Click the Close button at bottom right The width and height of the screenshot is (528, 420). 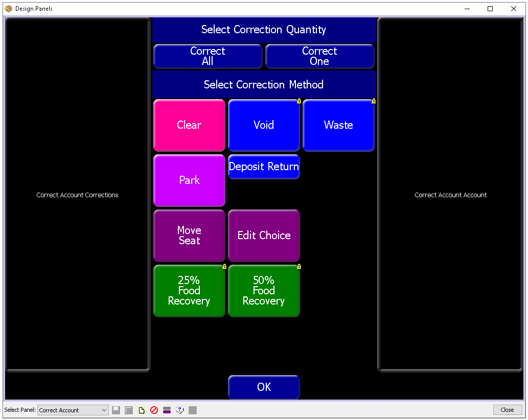pyautogui.click(x=507, y=410)
